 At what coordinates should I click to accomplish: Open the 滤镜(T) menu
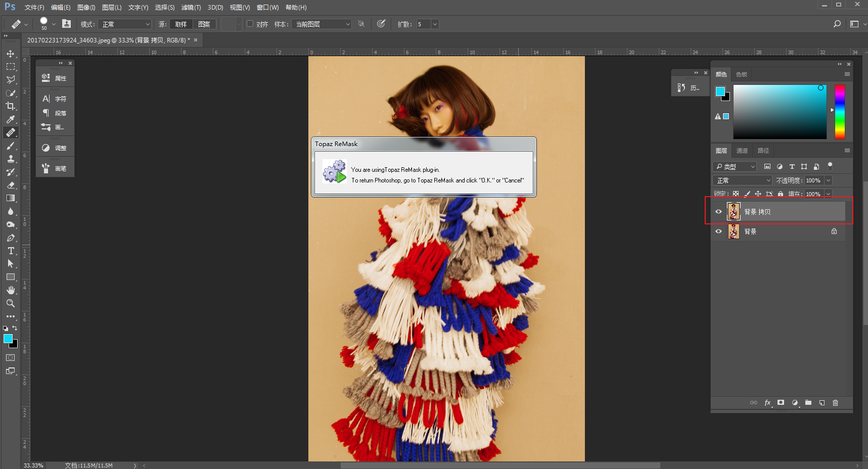point(191,8)
